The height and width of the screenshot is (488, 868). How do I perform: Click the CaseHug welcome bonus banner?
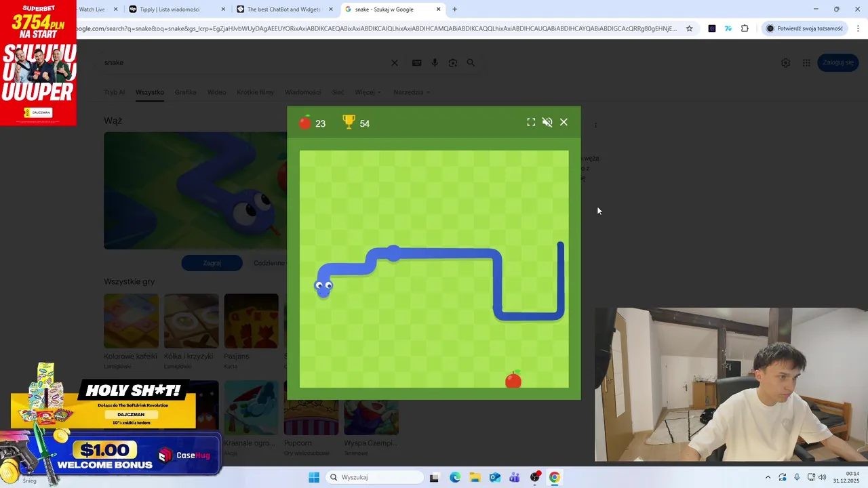(110, 454)
